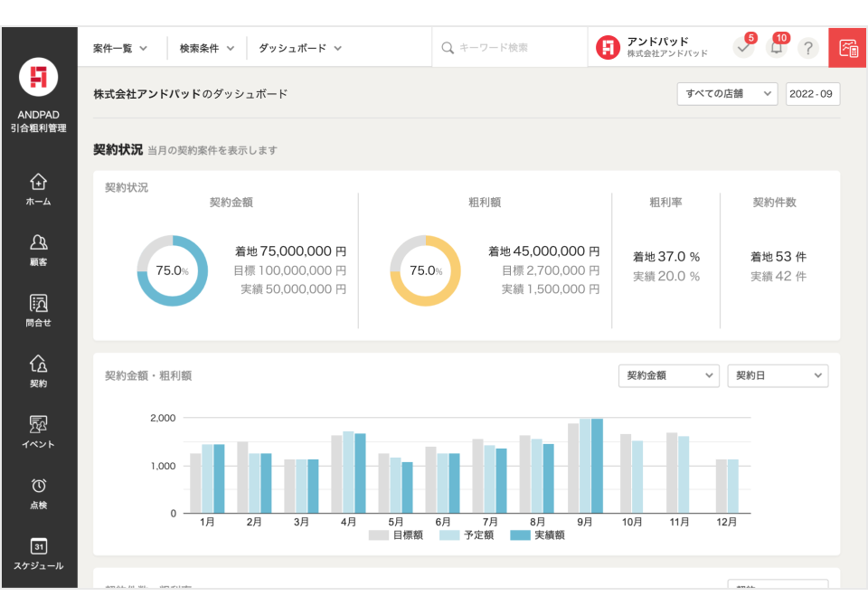Click 目標 100,000,000 円 value

click(290, 270)
